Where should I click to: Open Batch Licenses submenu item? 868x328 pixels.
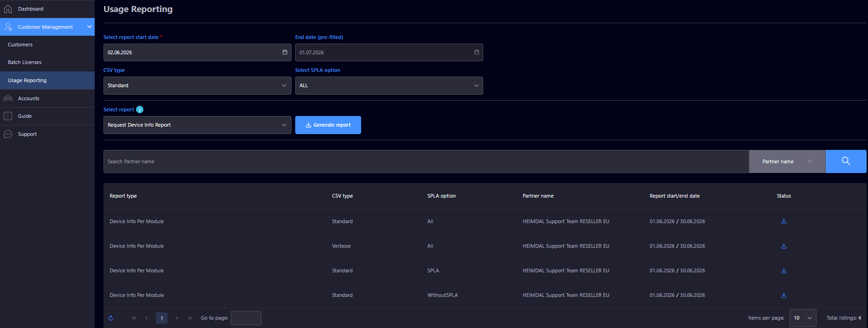point(47,62)
